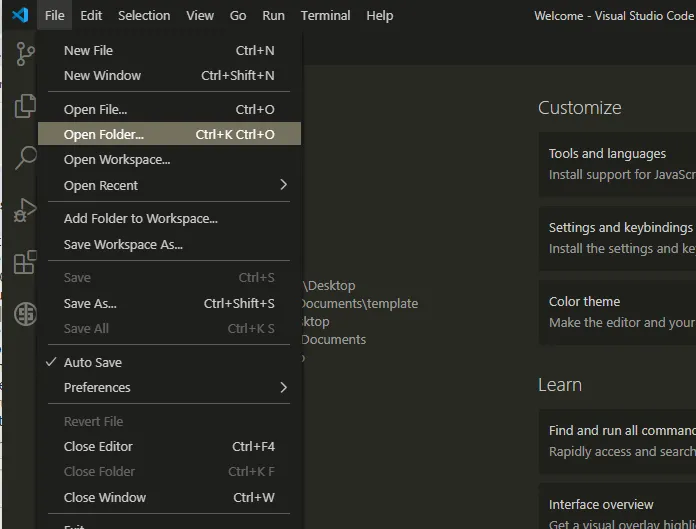Click the Visual Studio Code logo icon

20,15
